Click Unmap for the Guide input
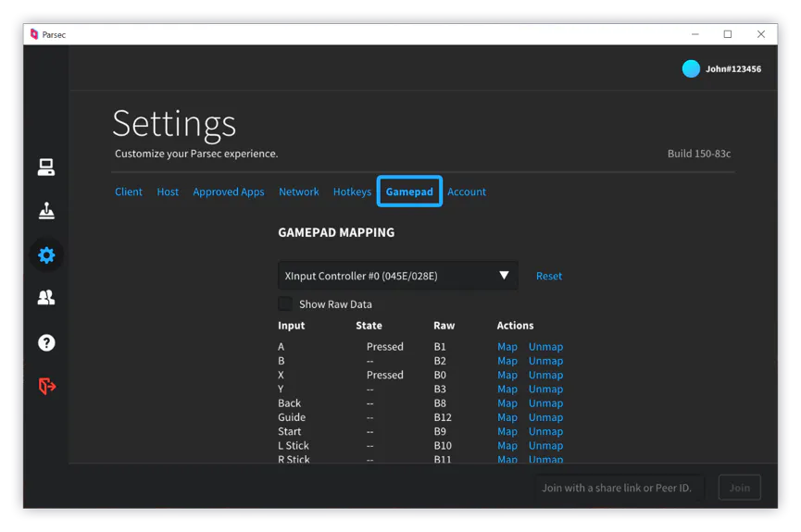 coord(545,417)
